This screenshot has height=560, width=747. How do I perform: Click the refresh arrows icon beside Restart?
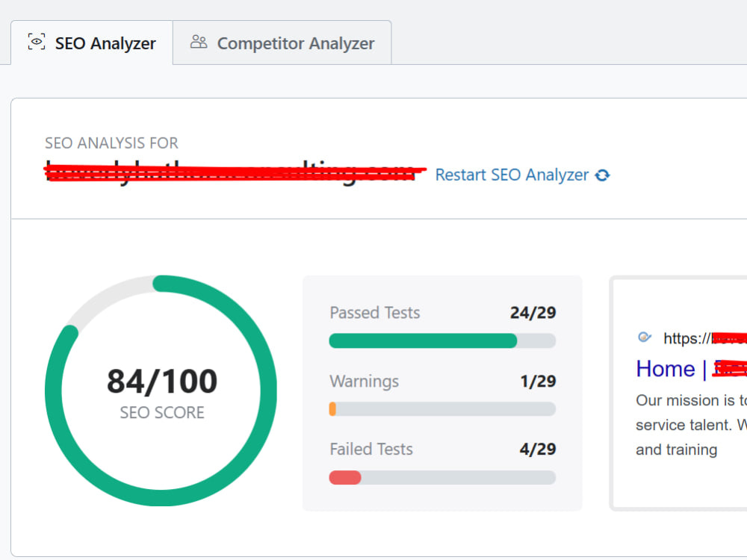tap(602, 175)
